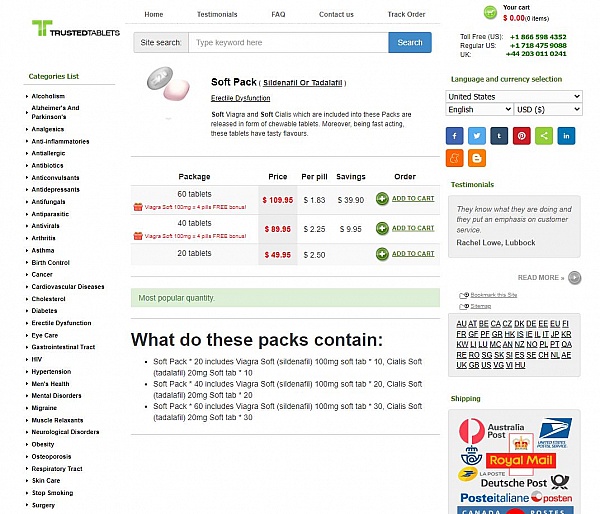The width and height of the screenshot is (600, 514).
Task: Click the TrustedTablets logo
Action: click(x=76, y=29)
